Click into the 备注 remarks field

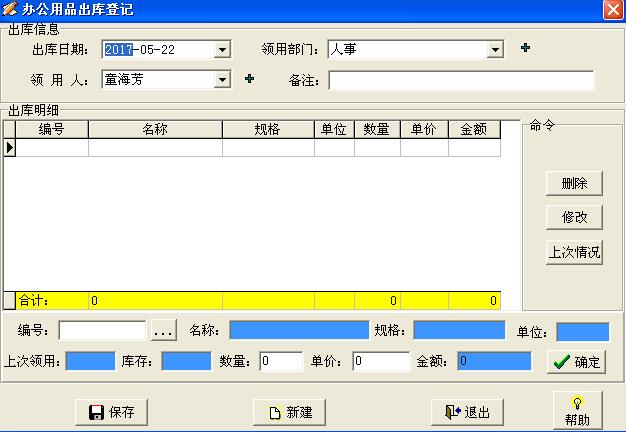point(461,80)
